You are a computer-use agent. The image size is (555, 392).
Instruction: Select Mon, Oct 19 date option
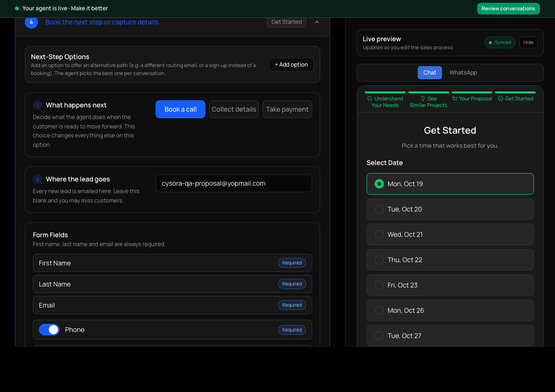(450, 184)
